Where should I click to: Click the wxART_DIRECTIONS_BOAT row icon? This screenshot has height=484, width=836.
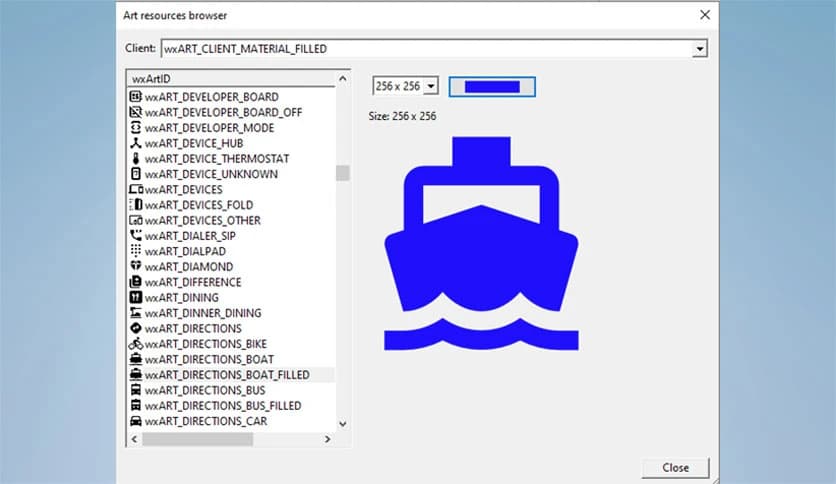(136, 359)
